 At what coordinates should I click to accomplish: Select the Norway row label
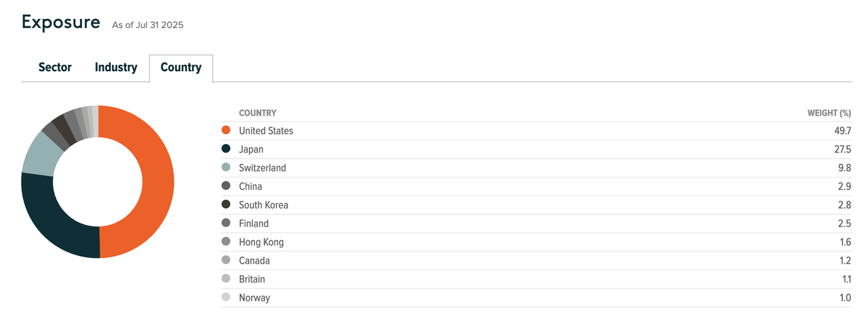pos(254,298)
